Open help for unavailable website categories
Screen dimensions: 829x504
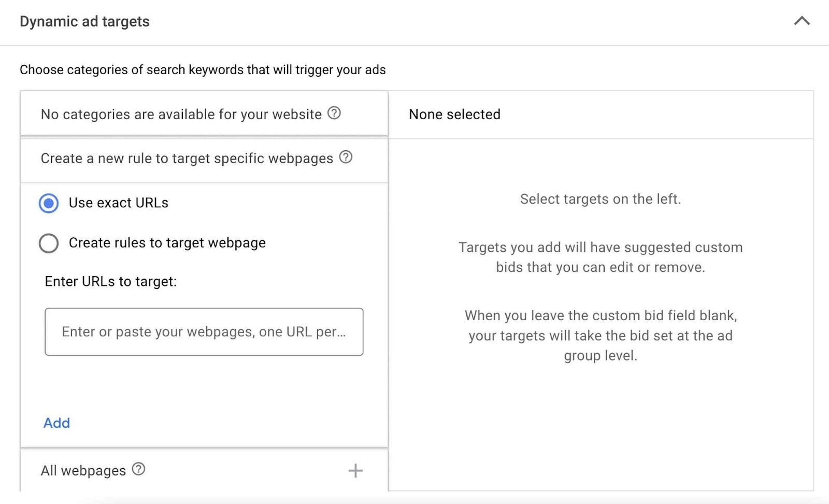(x=335, y=114)
